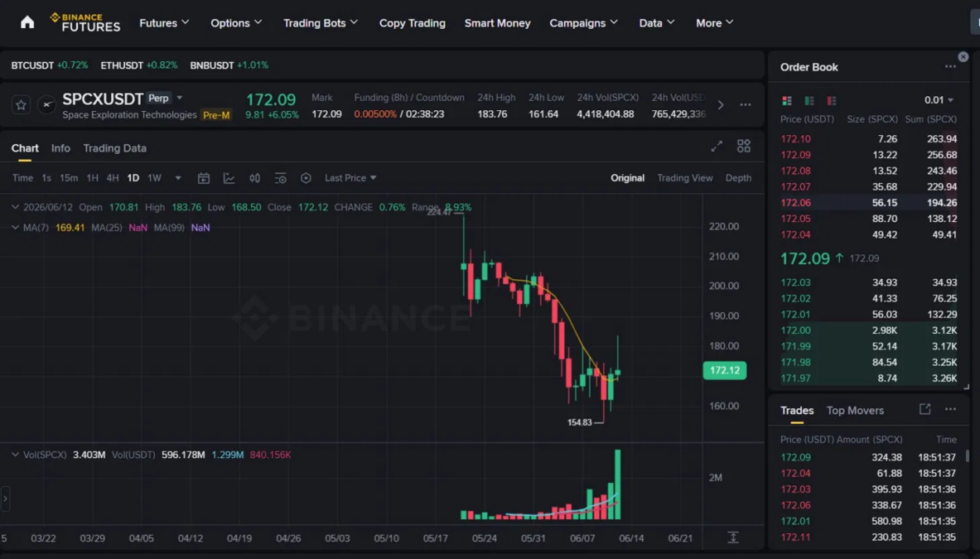The image size is (980, 559).
Task: Collapse the MA indicator row
Action: (x=15, y=228)
